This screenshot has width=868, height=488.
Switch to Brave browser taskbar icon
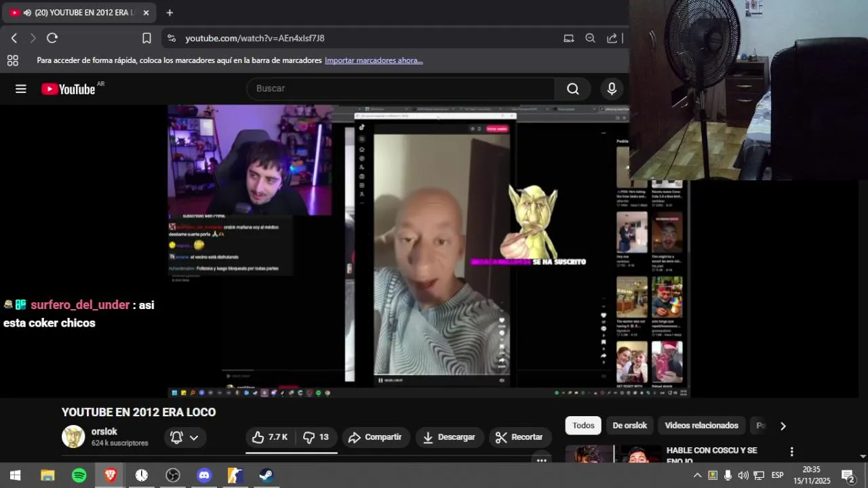tap(110, 475)
